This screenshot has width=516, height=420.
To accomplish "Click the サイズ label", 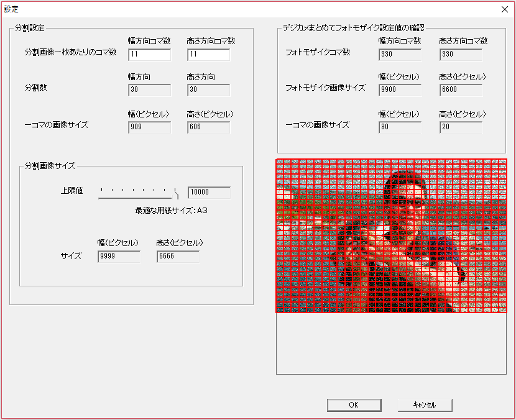I will [71, 256].
